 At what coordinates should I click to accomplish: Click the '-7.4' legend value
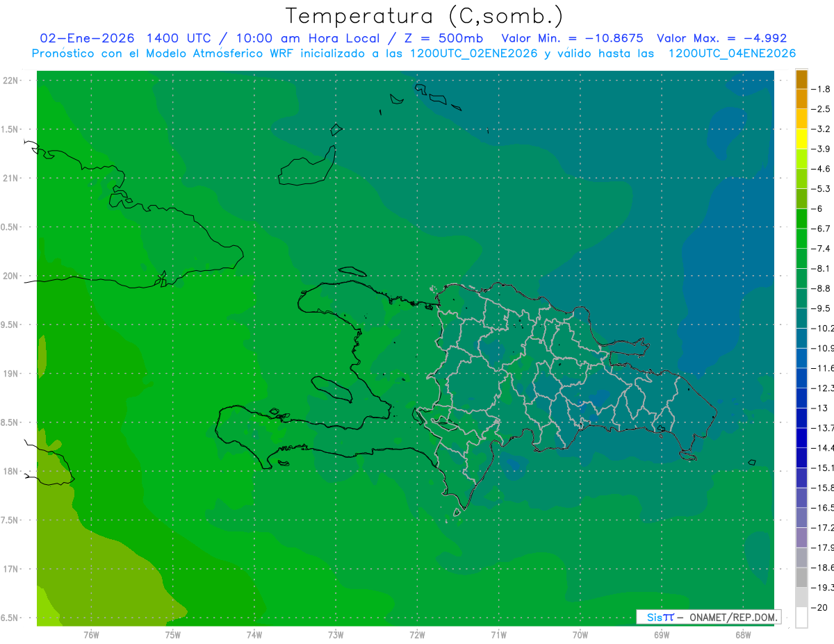[x=821, y=248]
